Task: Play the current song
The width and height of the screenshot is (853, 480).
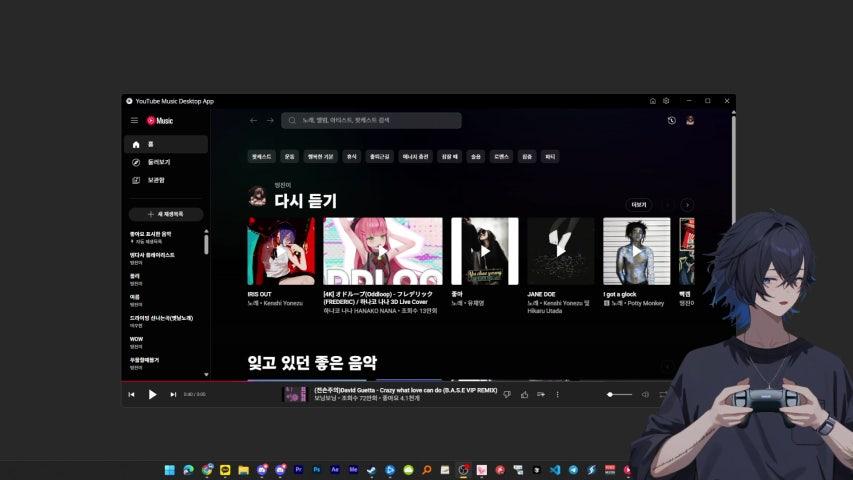Action: pyautogui.click(x=152, y=395)
